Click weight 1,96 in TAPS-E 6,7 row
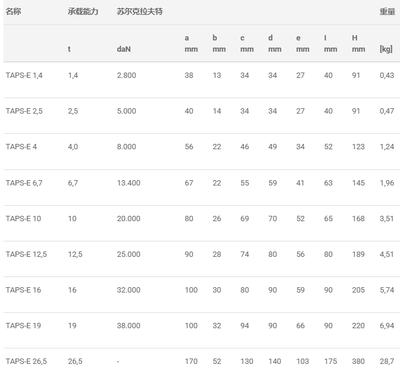 (387, 183)
